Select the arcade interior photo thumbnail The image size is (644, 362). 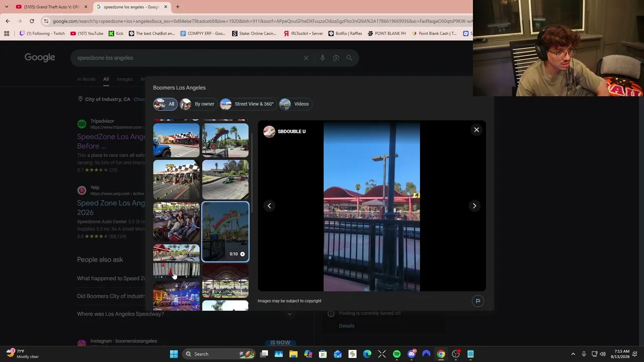[x=177, y=295]
